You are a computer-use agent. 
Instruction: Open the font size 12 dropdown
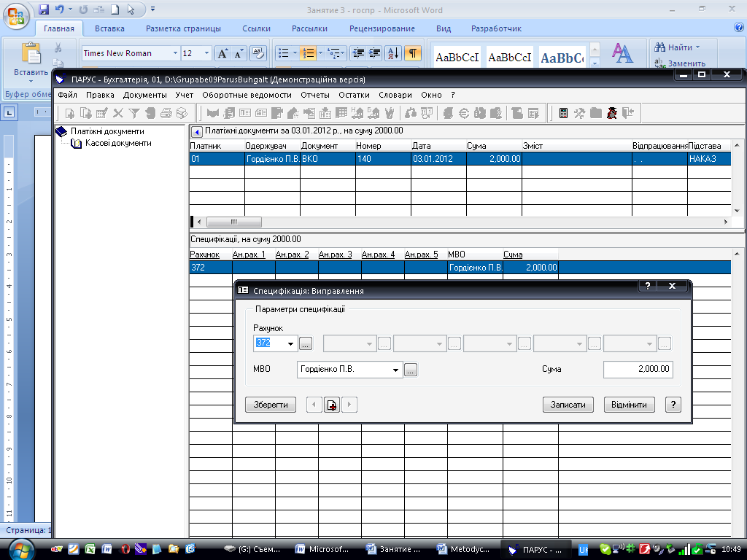(x=206, y=53)
